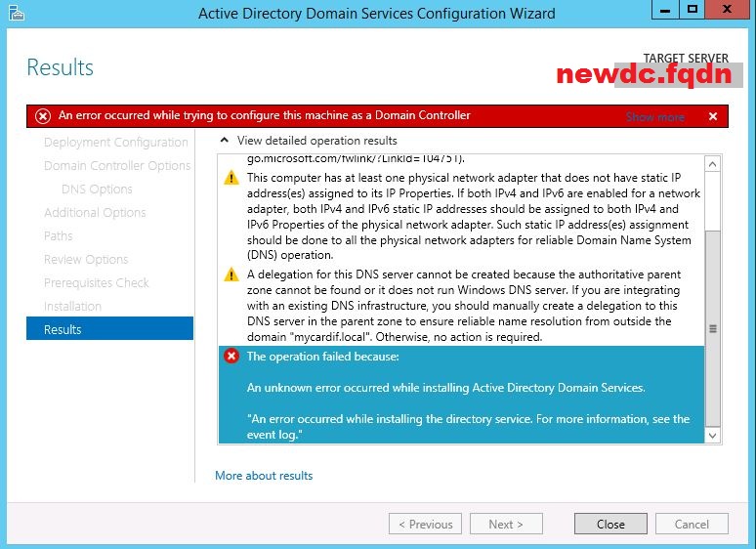Click the operation failed error icon
756x549 pixels.
click(231, 357)
